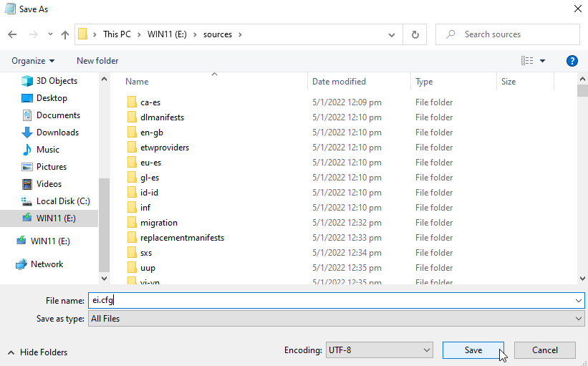Open the Organize menu
588x366 pixels.
(33, 61)
